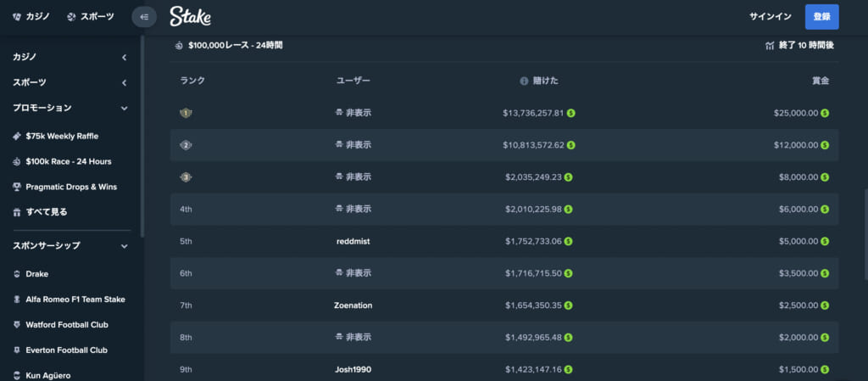Click the ticket icon beside $75k Weekly Raffle
This screenshot has width=868, height=381.
click(x=17, y=137)
